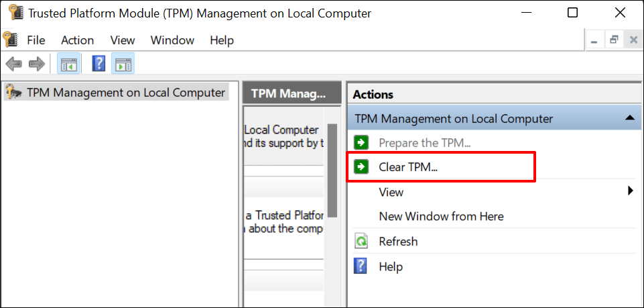Collapse the TPM Management actions section
The height and width of the screenshot is (308, 644).
tap(629, 118)
